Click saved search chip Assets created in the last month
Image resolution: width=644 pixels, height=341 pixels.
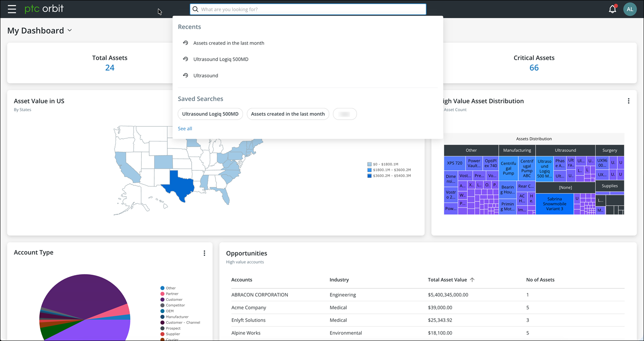pos(288,114)
